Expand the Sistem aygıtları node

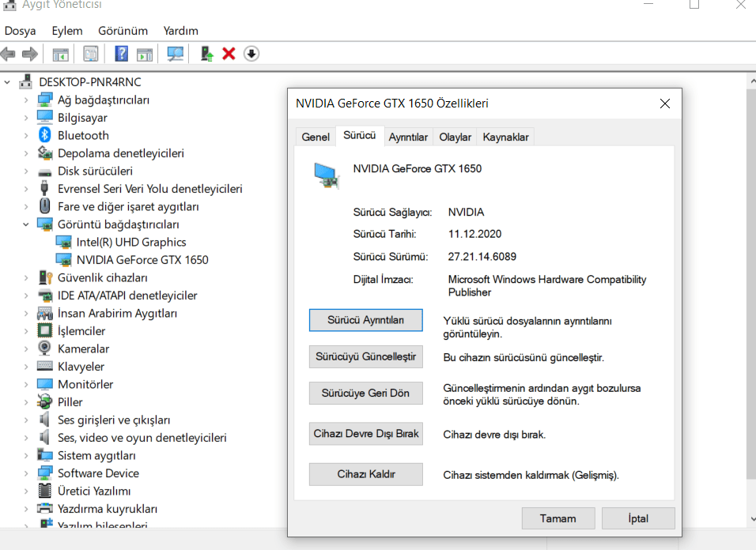tap(26, 456)
